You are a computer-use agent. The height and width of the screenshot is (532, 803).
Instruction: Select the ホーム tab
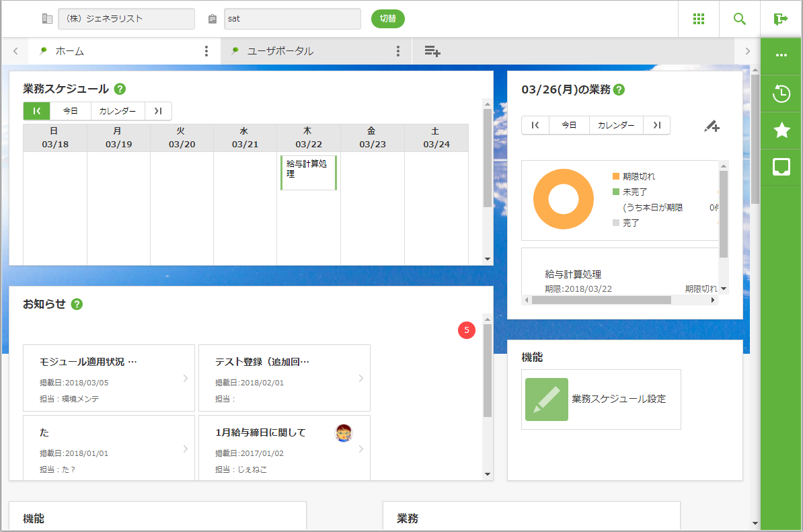(x=70, y=51)
